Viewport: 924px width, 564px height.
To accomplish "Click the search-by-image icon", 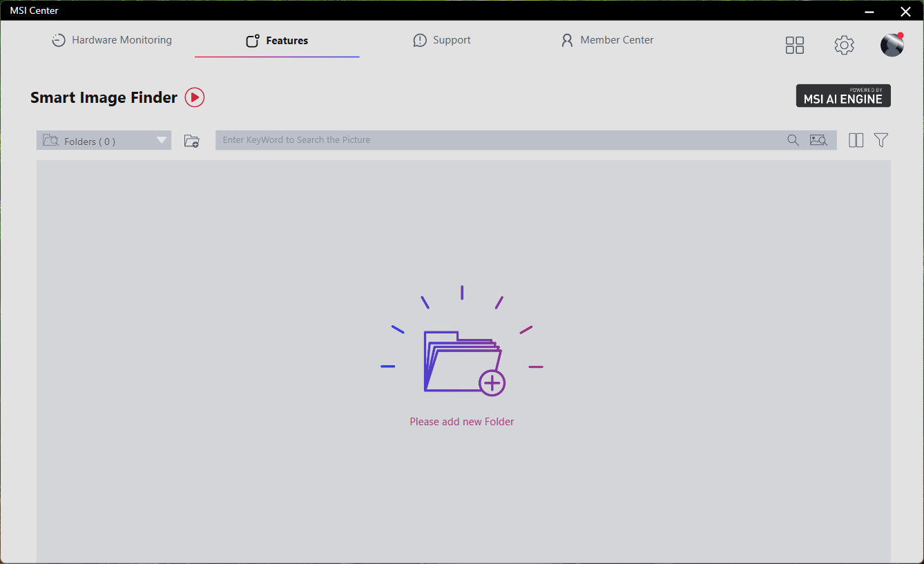I will click(819, 140).
